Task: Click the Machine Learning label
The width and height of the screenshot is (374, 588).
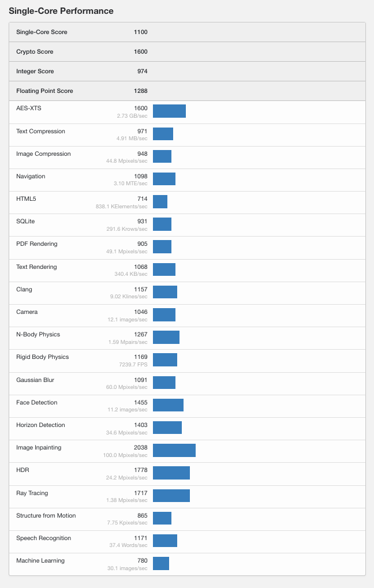Action: [x=40, y=561]
